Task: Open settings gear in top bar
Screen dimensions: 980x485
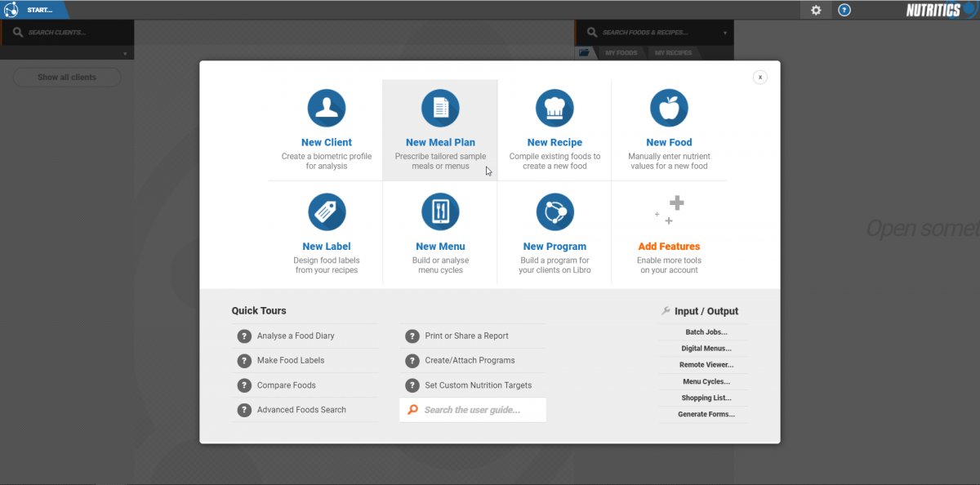Action: pos(815,10)
